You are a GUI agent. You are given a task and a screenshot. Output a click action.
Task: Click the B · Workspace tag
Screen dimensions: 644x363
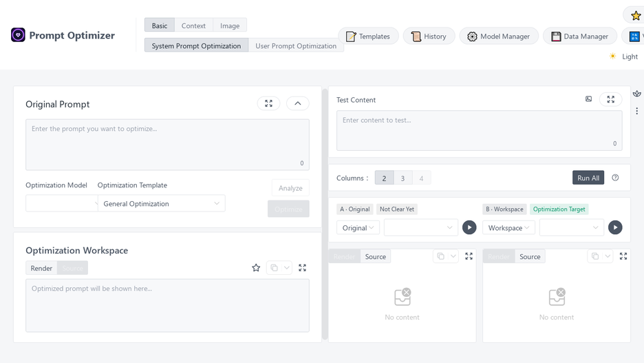[x=504, y=209]
